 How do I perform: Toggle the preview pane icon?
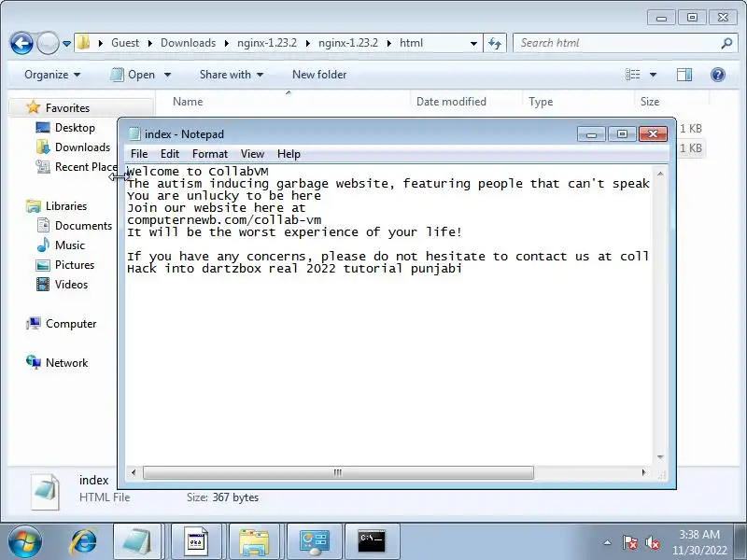pos(684,75)
